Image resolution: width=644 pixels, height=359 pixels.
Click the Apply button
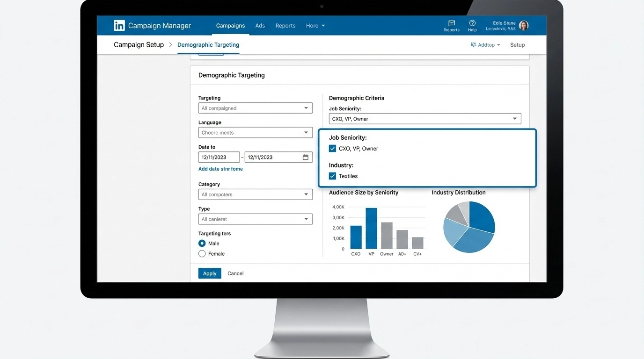(x=209, y=273)
